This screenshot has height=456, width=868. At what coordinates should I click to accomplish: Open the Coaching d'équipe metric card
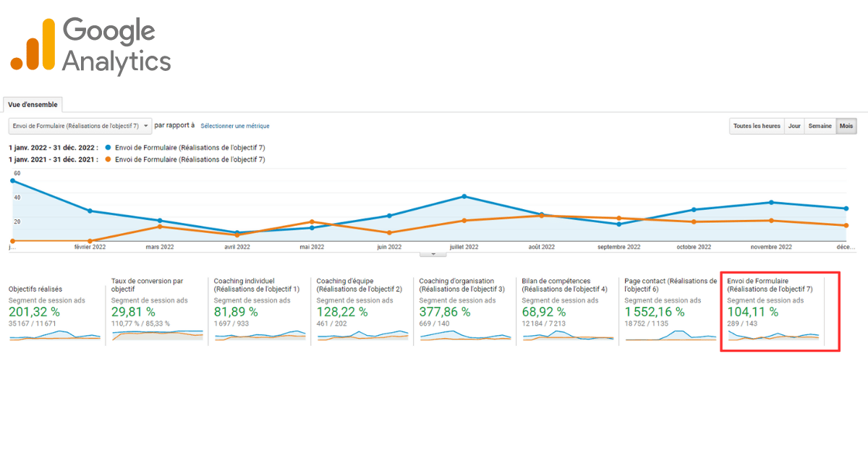360,284
